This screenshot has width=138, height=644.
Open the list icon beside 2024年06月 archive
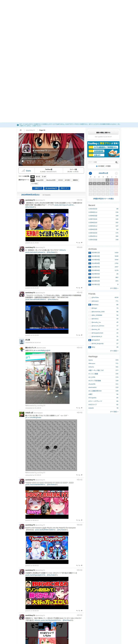tap(90, 270)
